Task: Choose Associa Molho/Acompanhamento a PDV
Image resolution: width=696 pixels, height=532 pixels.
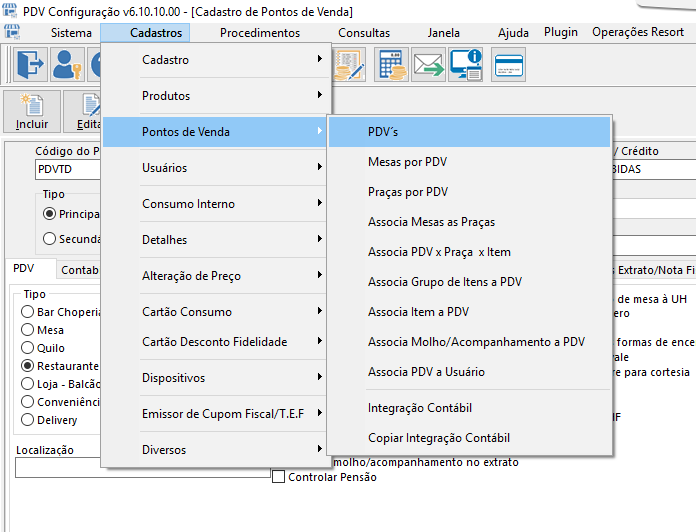Action: pos(470,342)
